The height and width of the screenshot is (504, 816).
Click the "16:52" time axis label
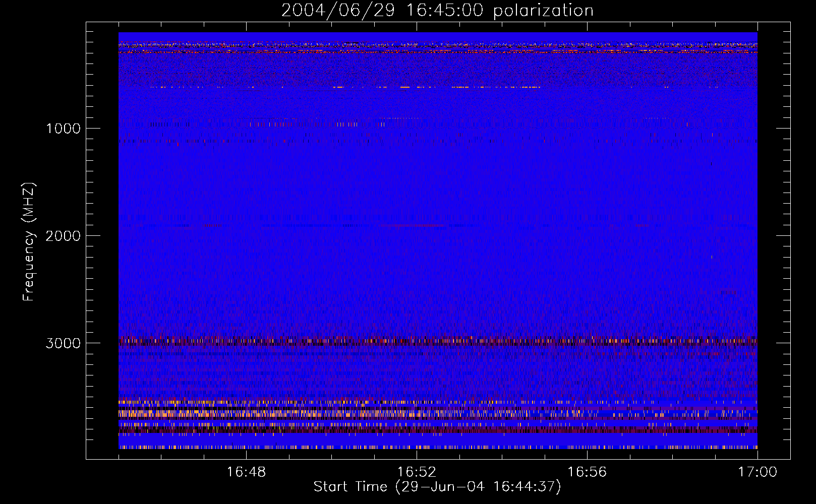pos(417,472)
